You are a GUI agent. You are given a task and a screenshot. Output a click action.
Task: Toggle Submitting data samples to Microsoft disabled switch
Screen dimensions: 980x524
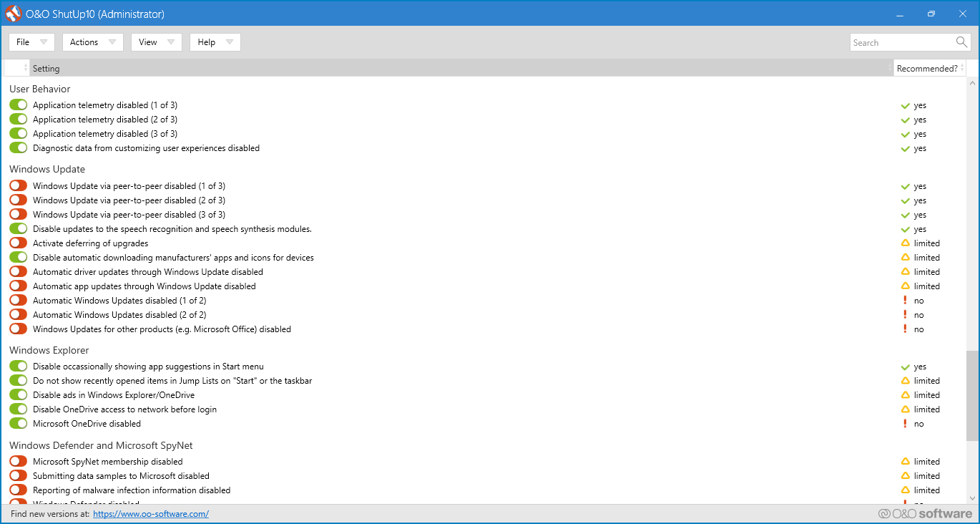coord(19,476)
